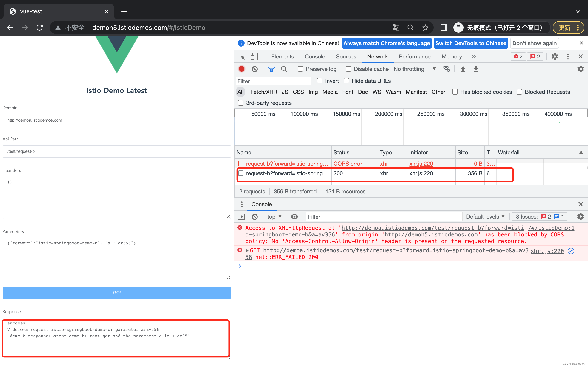Click the GO! button to submit request
The height and width of the screenshot is (367, 588).
point(117,293)
